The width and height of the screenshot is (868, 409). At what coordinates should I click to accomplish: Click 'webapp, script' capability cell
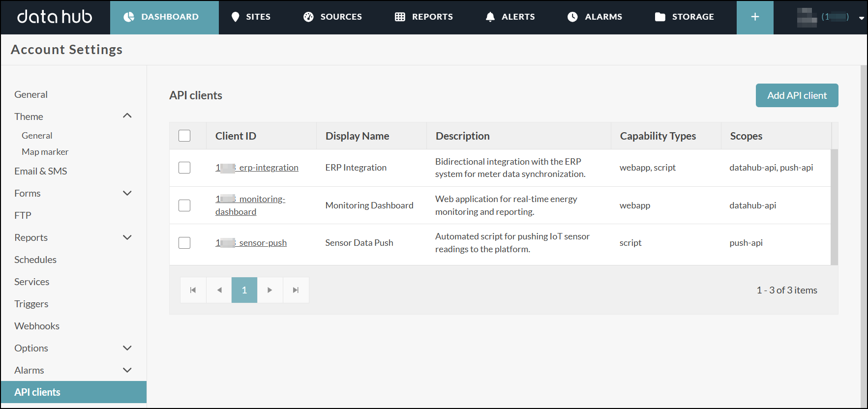648,168
